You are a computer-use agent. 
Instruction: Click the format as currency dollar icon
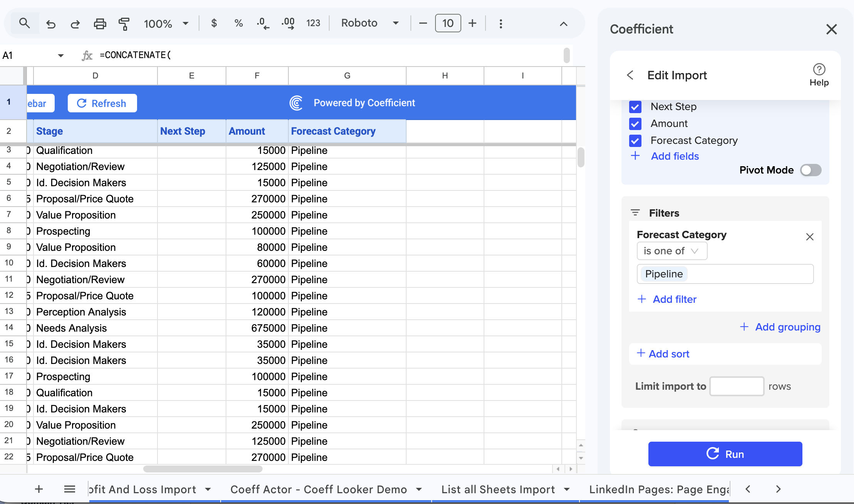click(x=214, y=23)
